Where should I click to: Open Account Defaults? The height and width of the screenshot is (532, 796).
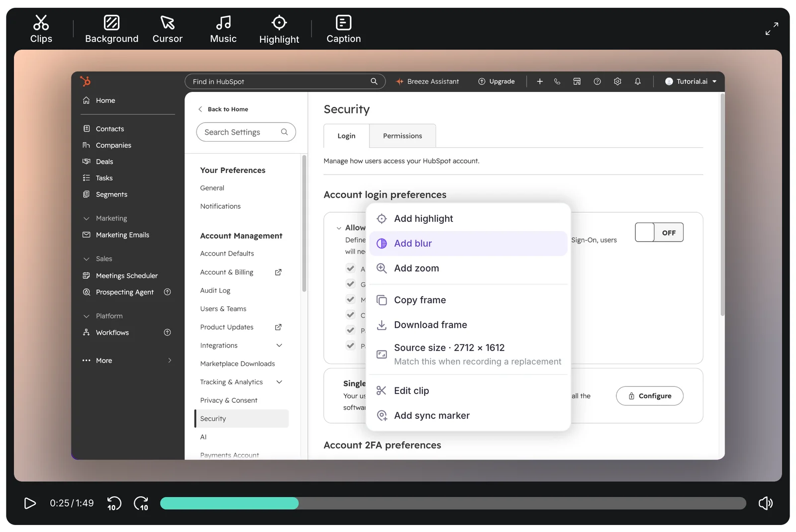[227, 254]
